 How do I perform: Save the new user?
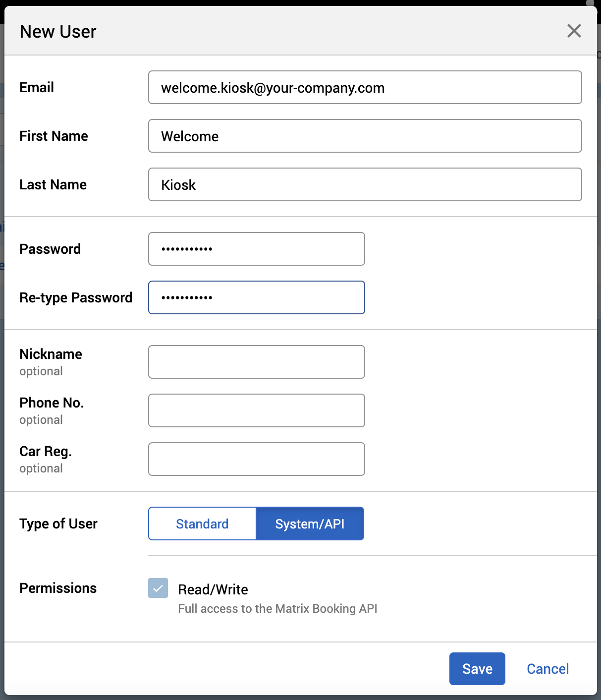[477, 669]
